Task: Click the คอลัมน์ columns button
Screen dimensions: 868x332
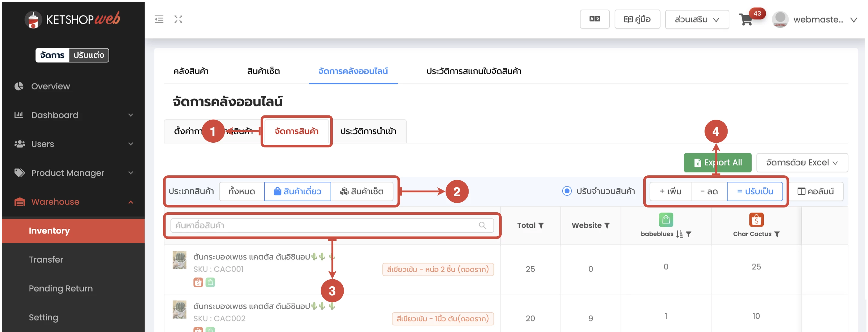Action: 816,191
